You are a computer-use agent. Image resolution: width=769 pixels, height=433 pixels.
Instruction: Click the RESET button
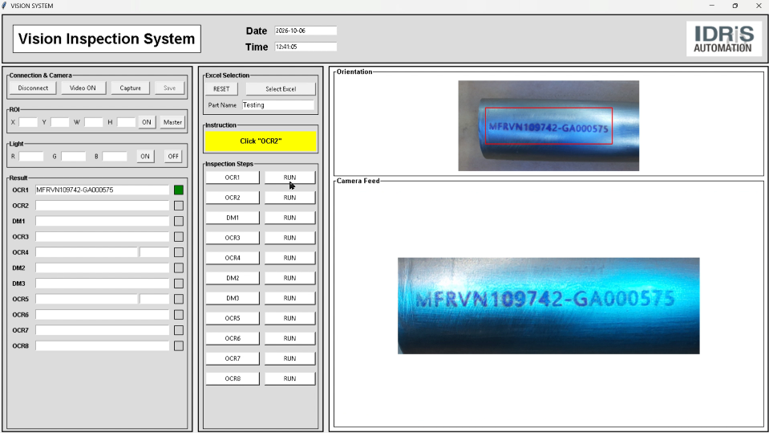221,89
